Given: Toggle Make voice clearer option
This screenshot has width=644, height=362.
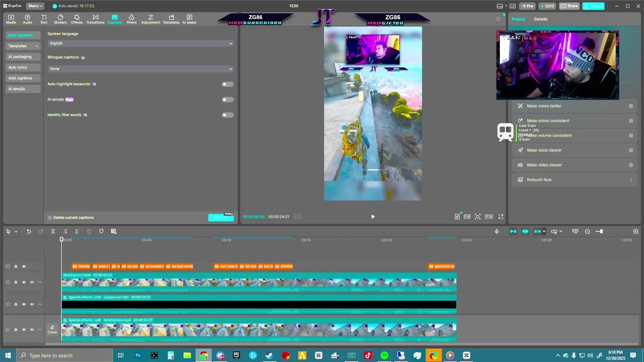Looking at the screenshot, I should click(x=631, y=150).
